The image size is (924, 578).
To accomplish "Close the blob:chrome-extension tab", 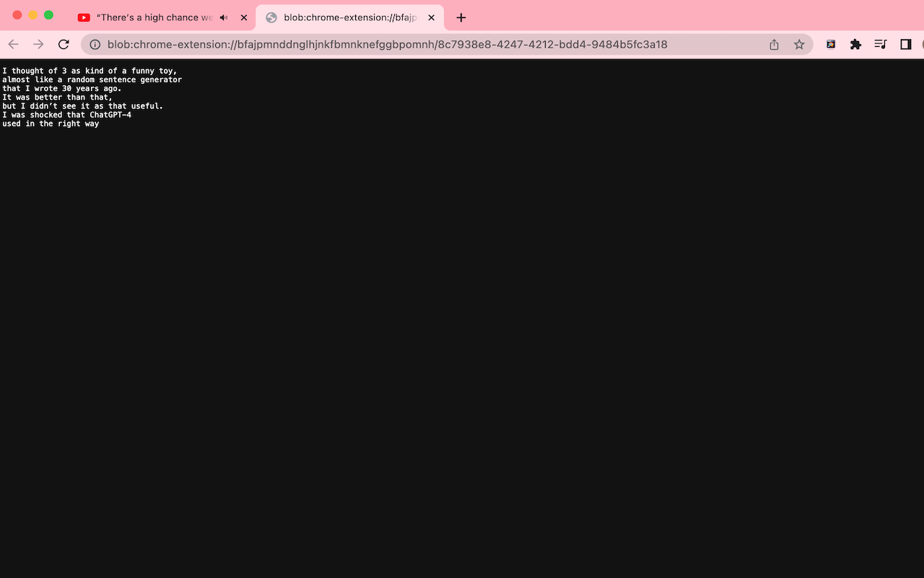I will pyautogui.click(x=431, y=17).
